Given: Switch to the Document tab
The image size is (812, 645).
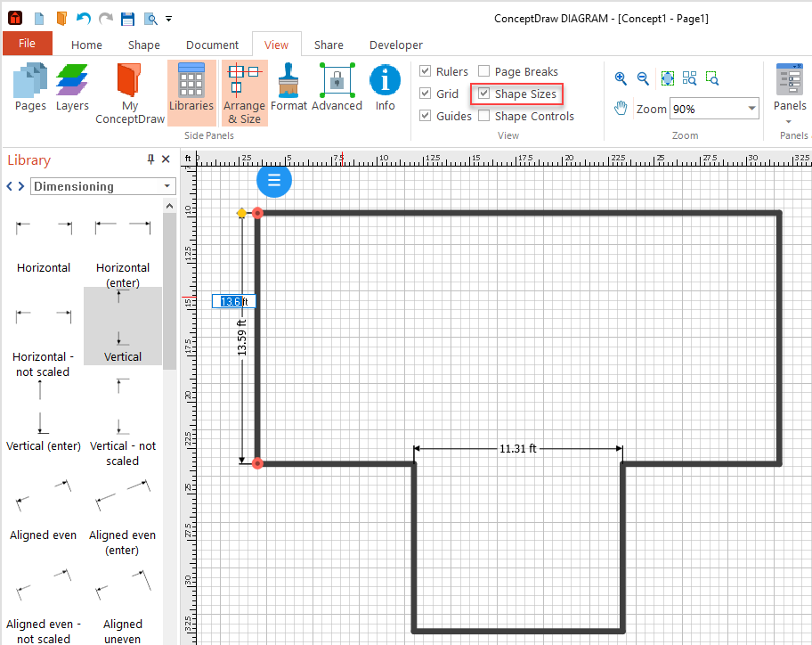Looking at the screenshot, I should click(x=212, y=45).
